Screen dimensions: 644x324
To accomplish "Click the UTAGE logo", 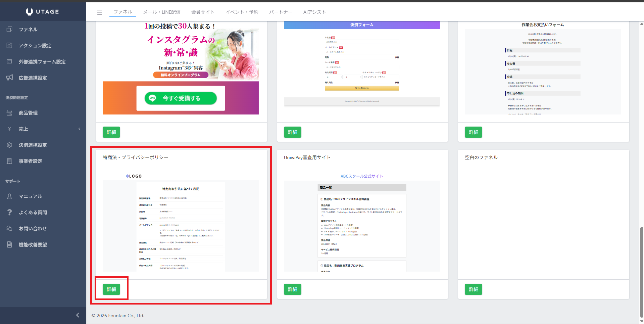I will coord(43,12).
